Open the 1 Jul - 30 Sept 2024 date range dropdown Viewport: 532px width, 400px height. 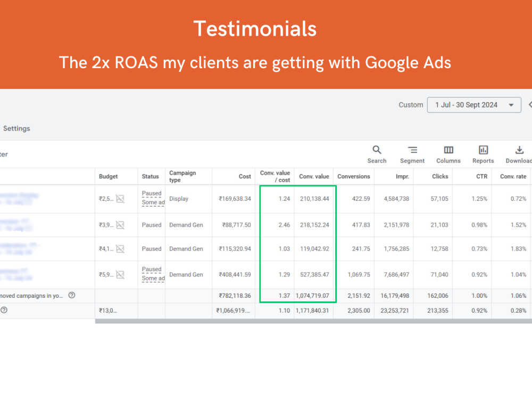pyautogui.click(x=474, y=105)
